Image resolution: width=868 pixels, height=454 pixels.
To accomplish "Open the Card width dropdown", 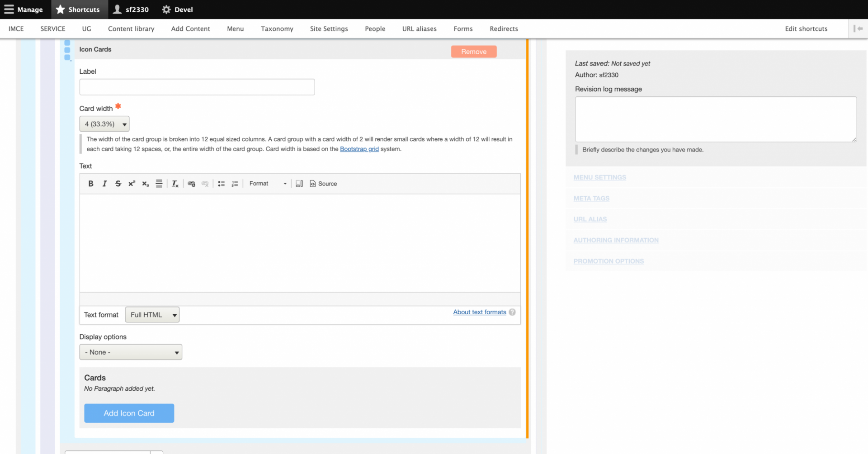I will pyautogui.click(x=104, y=123).
